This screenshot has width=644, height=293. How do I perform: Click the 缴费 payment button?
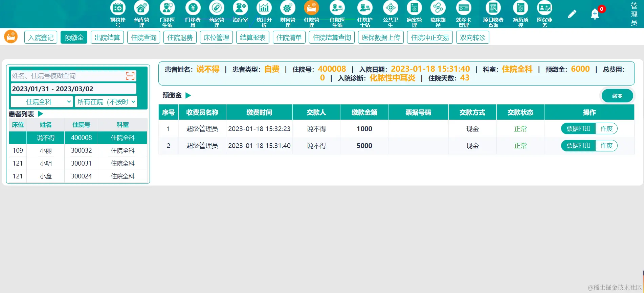[617, 96]
